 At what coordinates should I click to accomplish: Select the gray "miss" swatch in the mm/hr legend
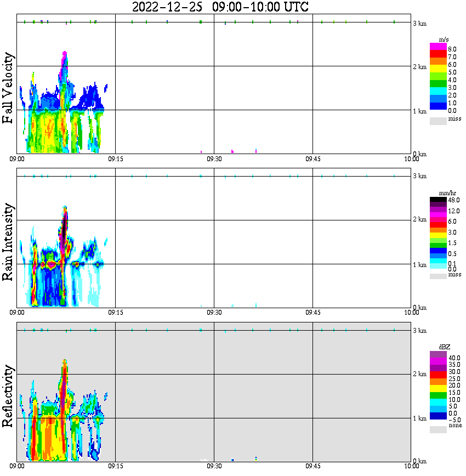438,276
